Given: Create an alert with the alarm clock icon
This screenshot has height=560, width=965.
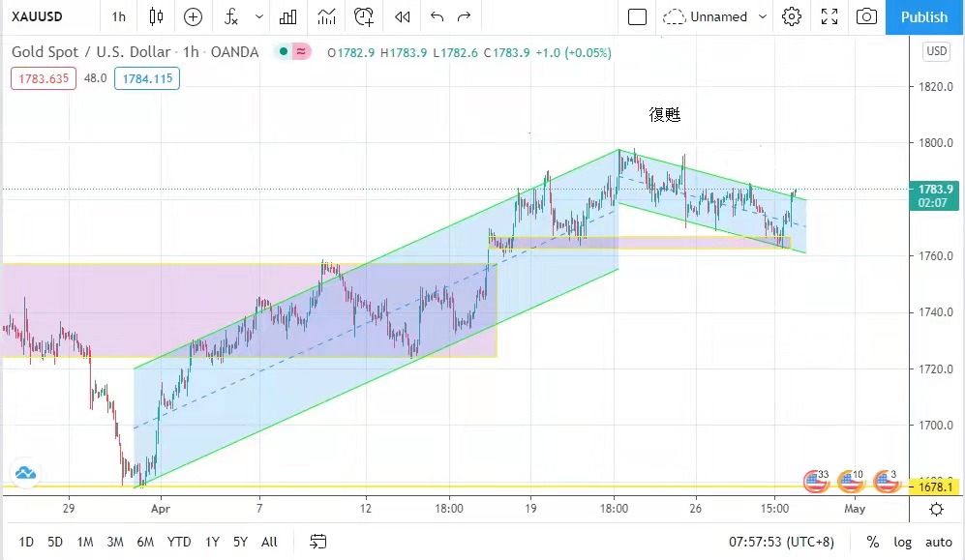Looking at the screenshot, I should coord(364,16).
